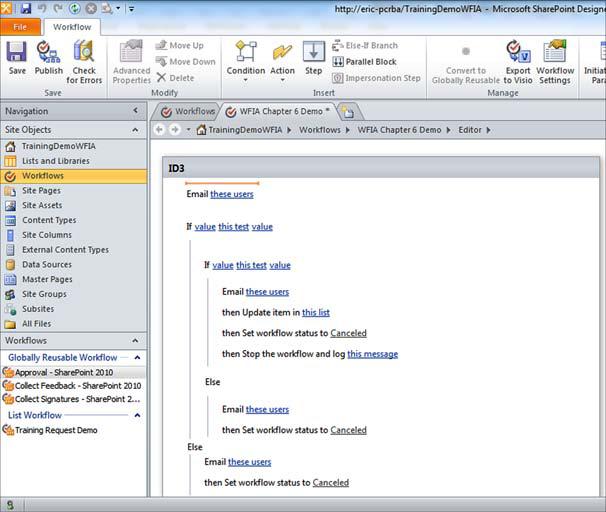The width and height of the screenshot is (606, 512).
Task: Click Workflows in the breadcrumb
Action: tap(320, 130)
